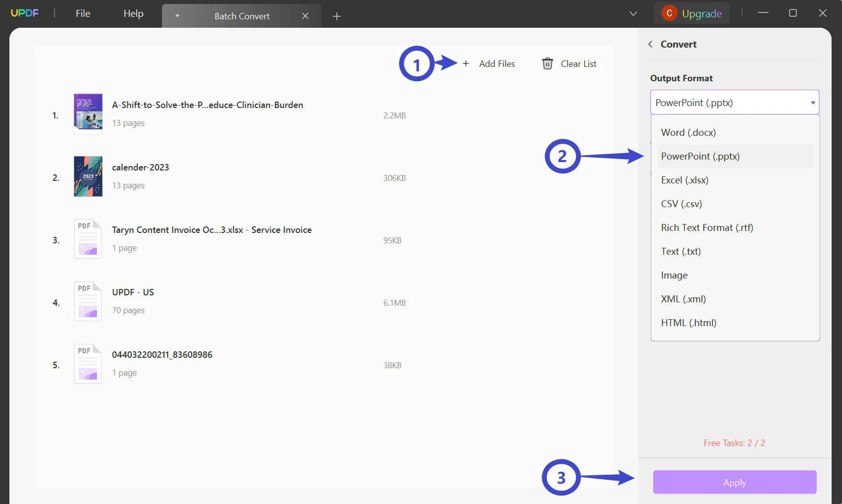Click the Clear List trash icon
The height and width of the screenshot is (504, 842).
[547, 63]
